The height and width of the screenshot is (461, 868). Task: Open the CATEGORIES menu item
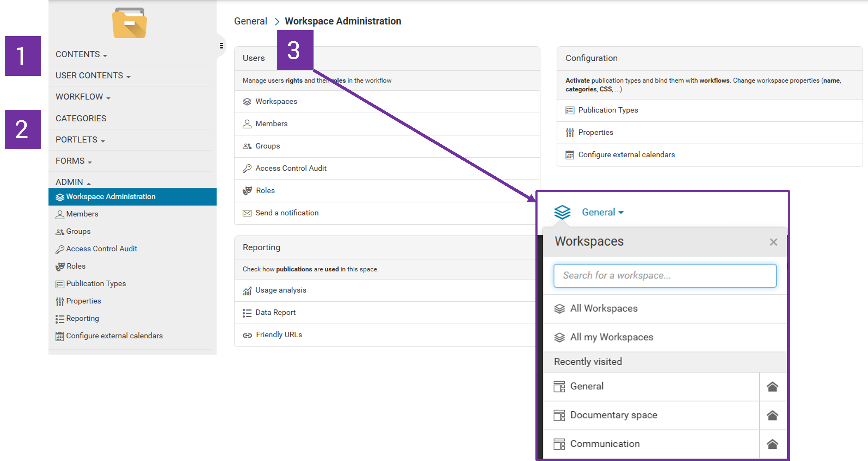[x=81, y=118]
